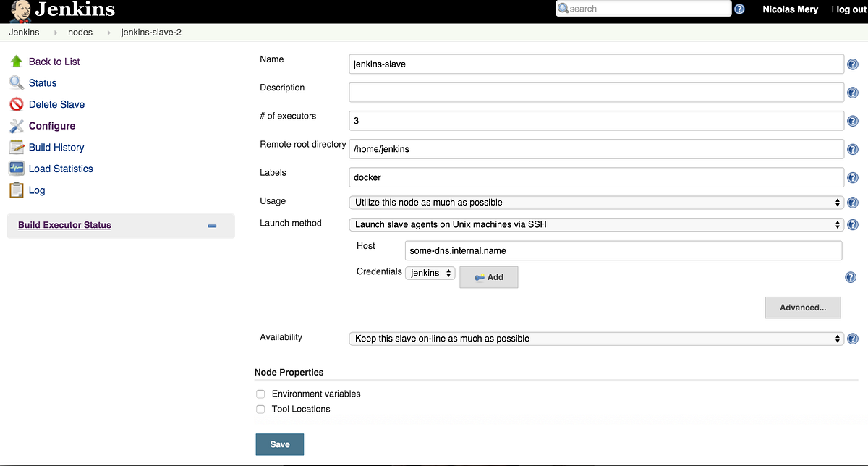
Task: Enable the Environment variables option
Action: 260,394
